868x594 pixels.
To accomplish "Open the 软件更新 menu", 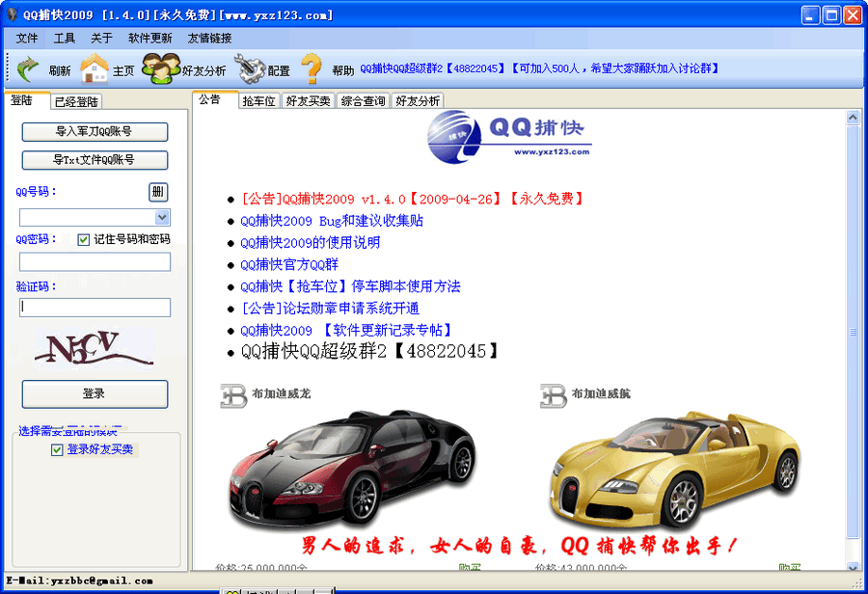I will pyautogui.click(x=150, y=39).
